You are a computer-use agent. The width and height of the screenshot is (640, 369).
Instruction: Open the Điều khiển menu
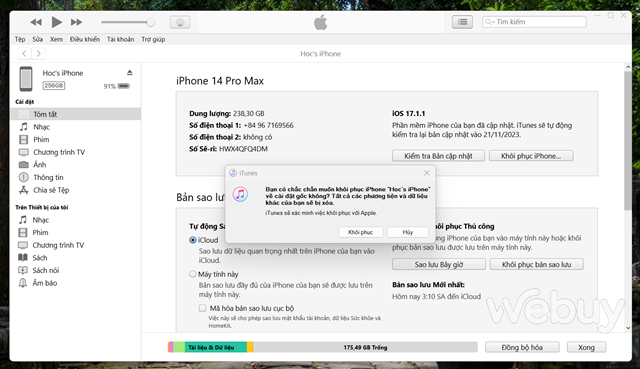(x=84, y=39)
